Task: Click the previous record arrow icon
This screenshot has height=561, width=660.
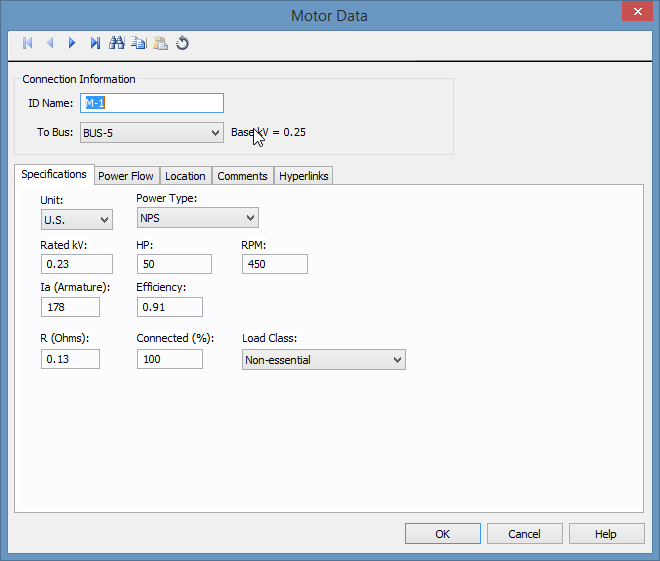Action: (50, 43)
